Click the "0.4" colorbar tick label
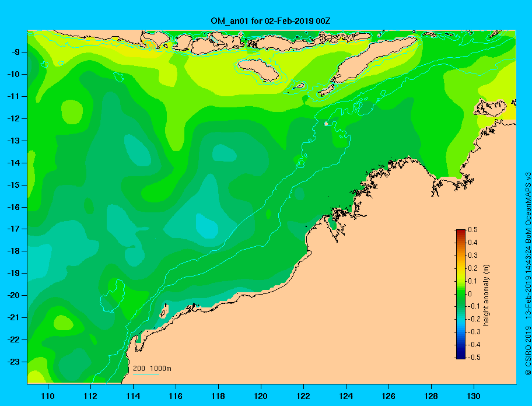This screenshot has height=406, width=532. click(473, 243)
